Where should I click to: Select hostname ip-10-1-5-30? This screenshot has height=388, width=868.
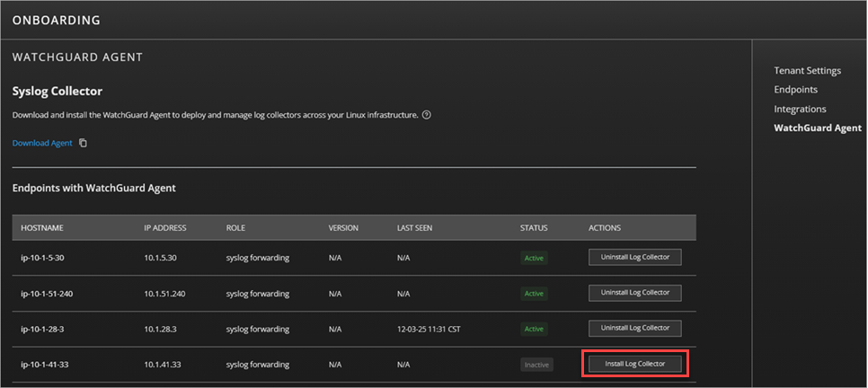click(42, 258)
